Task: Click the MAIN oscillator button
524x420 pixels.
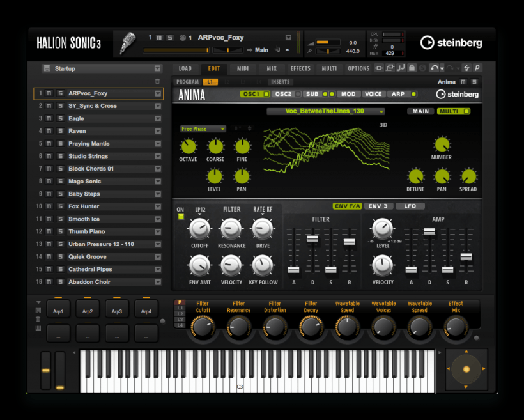Action: coord(420,111)
